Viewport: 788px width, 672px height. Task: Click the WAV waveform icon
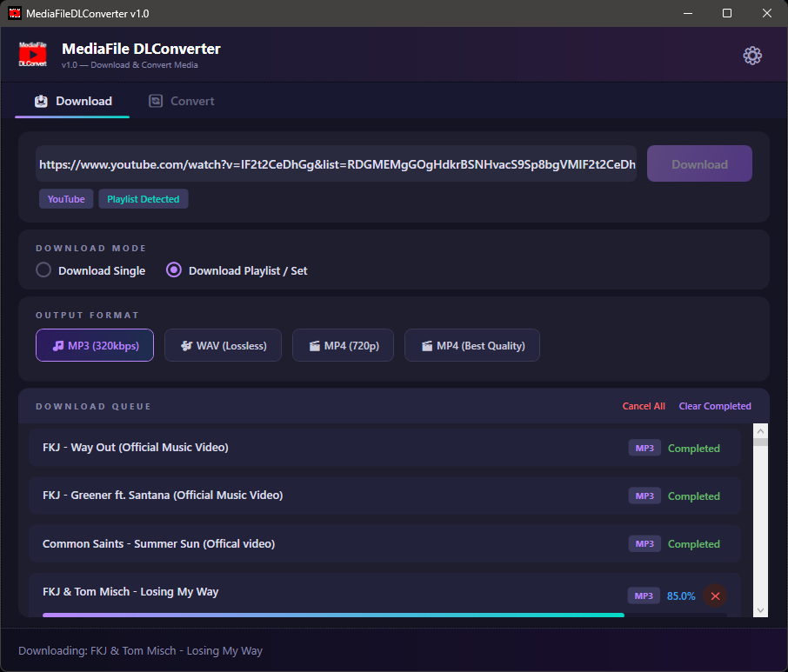[186, 345]
